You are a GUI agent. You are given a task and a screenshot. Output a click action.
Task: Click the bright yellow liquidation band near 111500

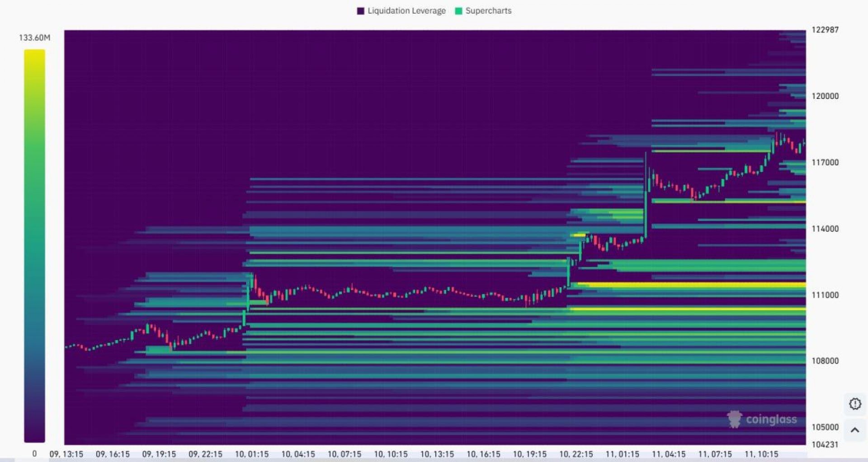[x=692, y=285]
